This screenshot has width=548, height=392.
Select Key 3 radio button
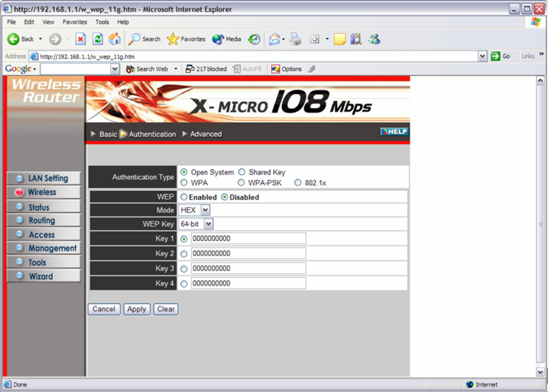tap(184, 269)
